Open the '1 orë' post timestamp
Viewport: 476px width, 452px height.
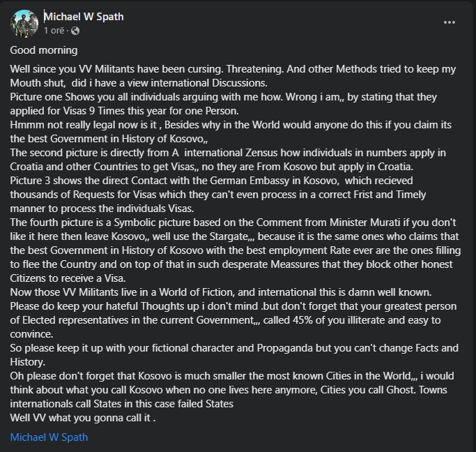click(x=54, y=31)
